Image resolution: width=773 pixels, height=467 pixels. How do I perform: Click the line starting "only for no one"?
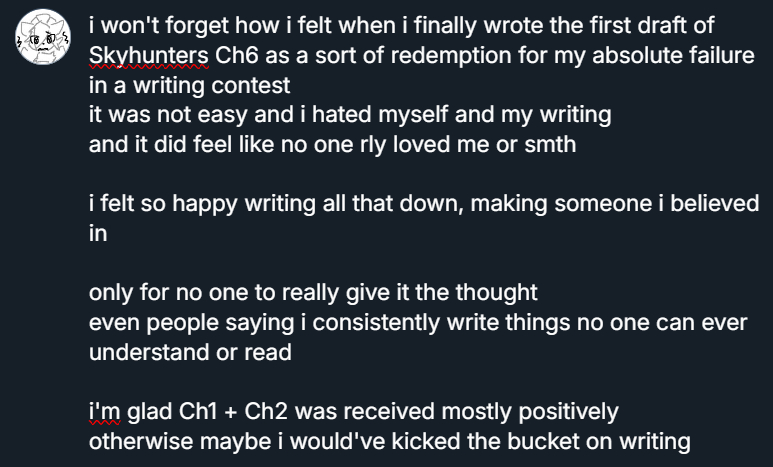(313, 293)
